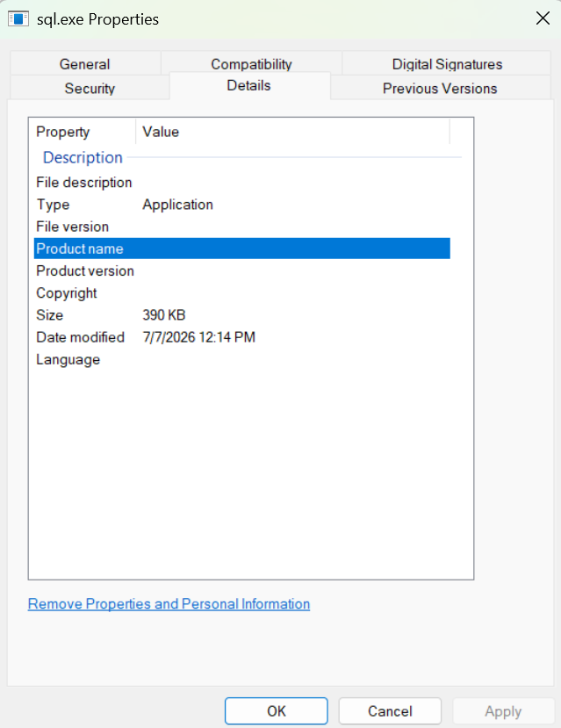Dismiss dialog with Cancel button
Viewport: 561px width, 728px height.
tap(390, 710)
